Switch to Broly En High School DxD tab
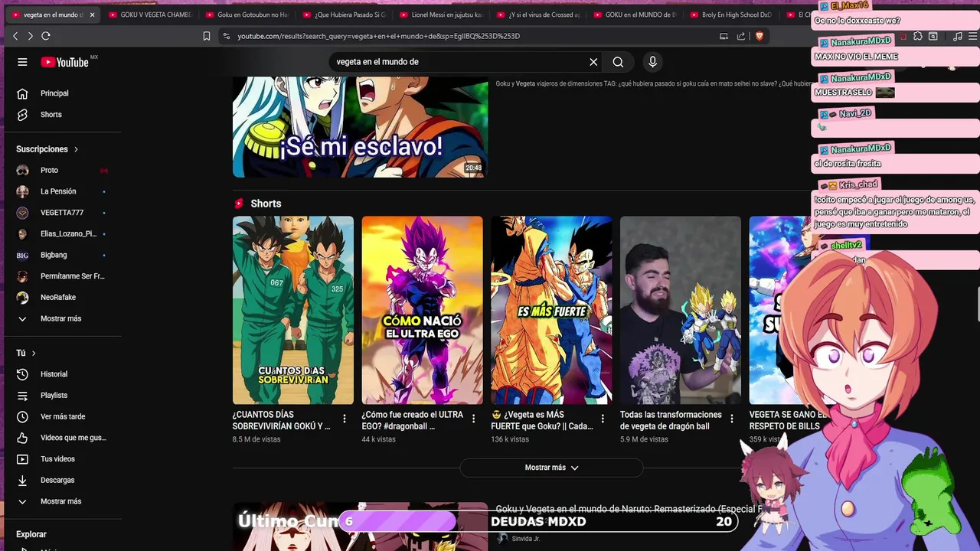 pyautogui.click(x=732, y=15)
